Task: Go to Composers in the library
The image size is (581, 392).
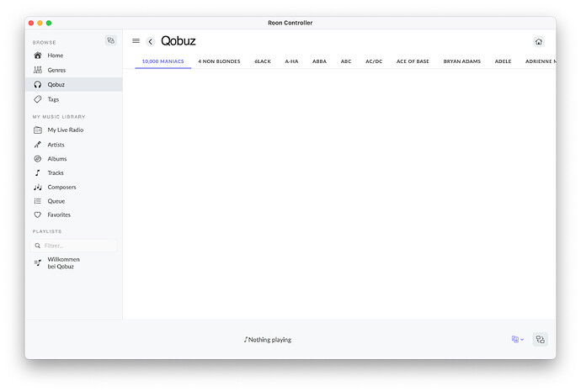Action: pyautogui.click(x=61, y=187)
